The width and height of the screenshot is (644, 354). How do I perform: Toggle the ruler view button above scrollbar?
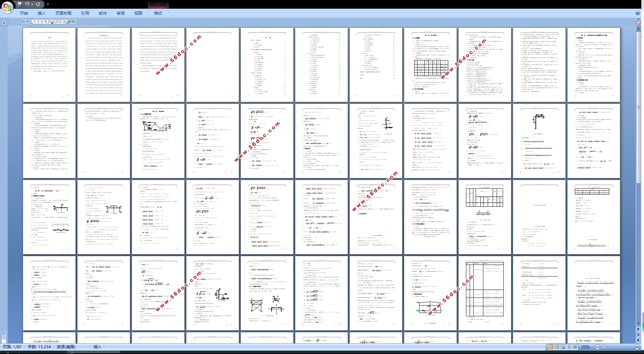[x=638, y=22]
